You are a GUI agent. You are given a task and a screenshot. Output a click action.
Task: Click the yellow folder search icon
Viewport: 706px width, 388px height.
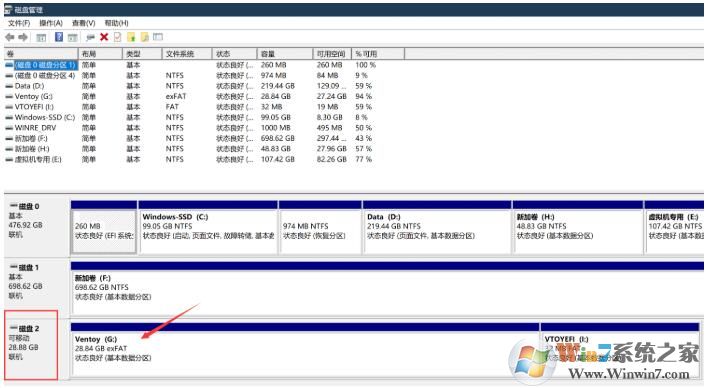[145, 37]
